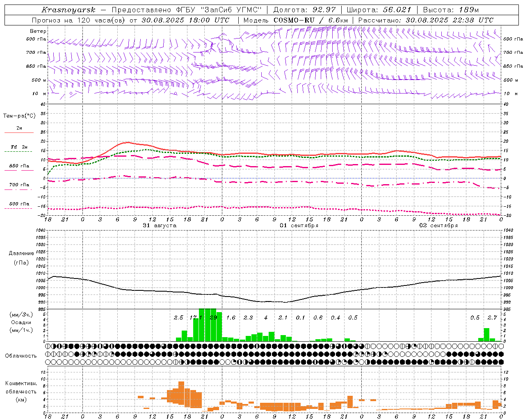
Task: Click the 'Осадки' precipitation label
Action: 21,322
